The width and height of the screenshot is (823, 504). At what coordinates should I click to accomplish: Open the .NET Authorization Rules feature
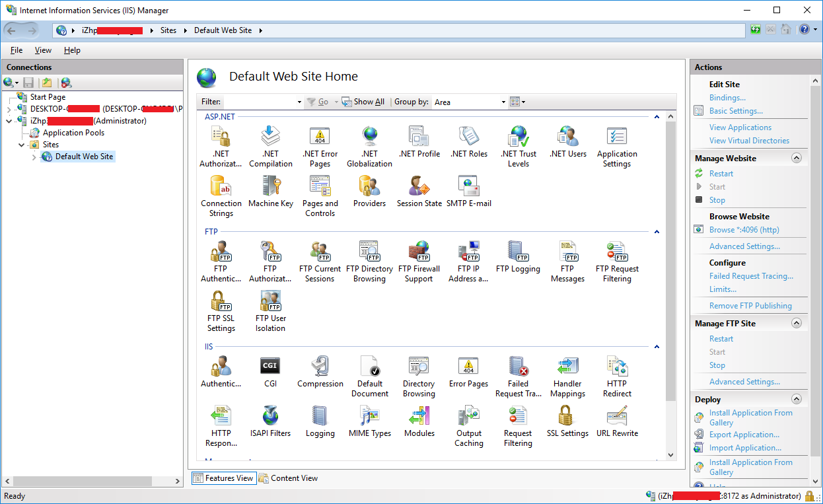pos(221,146)
